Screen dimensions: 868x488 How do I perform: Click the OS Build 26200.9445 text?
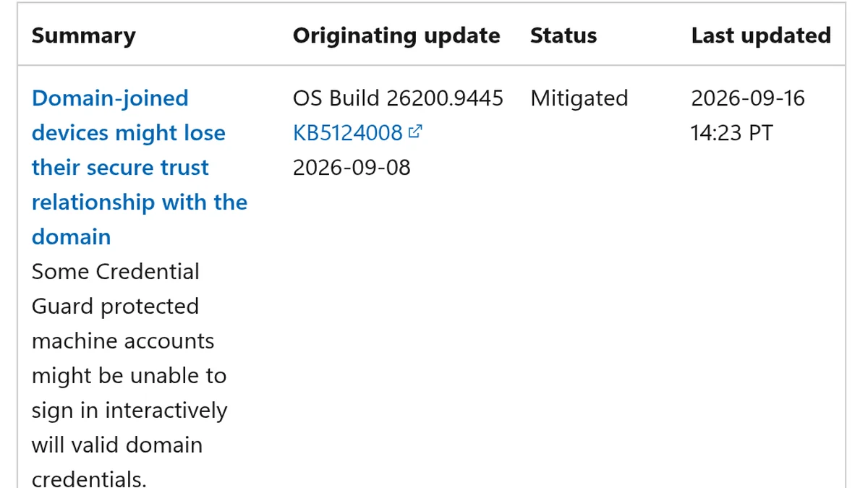pyautogui.click(x=398, y=98)
